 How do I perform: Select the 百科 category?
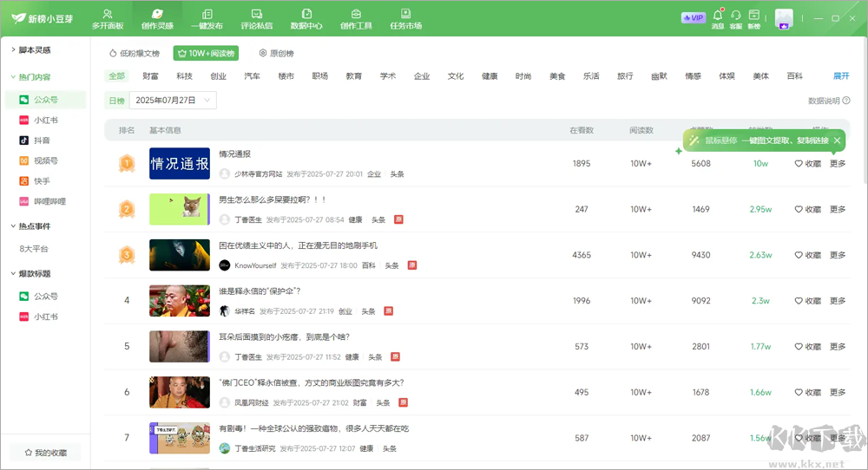(795, 76)
